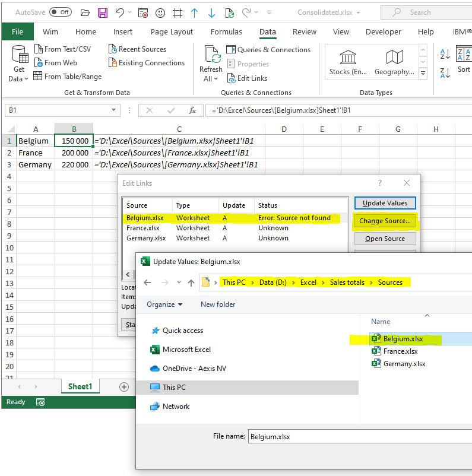Image resolution: width=472 pixels, height=476 pixels.
Task: Switch to the Formulas tab
Action: coord(226,31)
